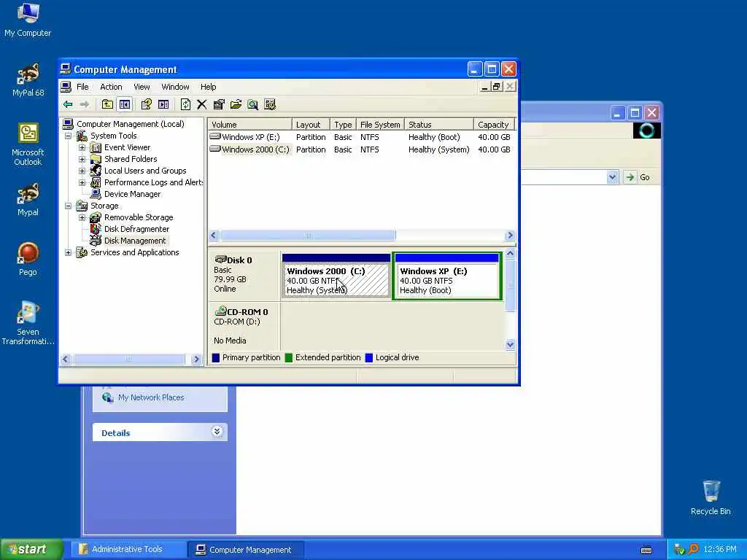The height and width of the screenshot is (560, 747).
Task: Toggle the Show/Hide Console Tree icon
Action: [x=125, y=104]
